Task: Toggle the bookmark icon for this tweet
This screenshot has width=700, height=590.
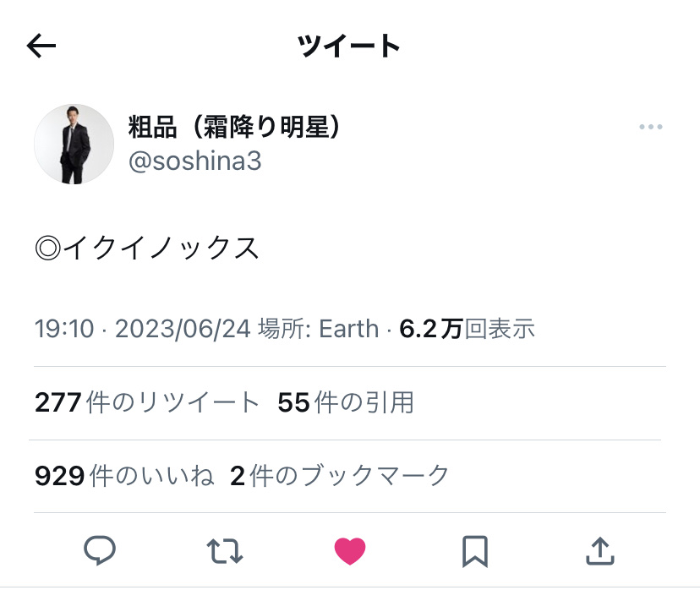Action: (x=475, y=552)
